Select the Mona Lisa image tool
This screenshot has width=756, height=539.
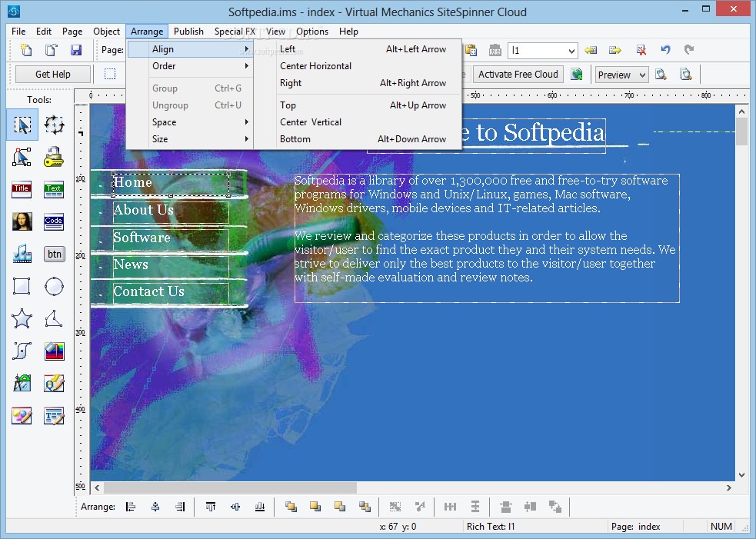(x=22, y=221)
